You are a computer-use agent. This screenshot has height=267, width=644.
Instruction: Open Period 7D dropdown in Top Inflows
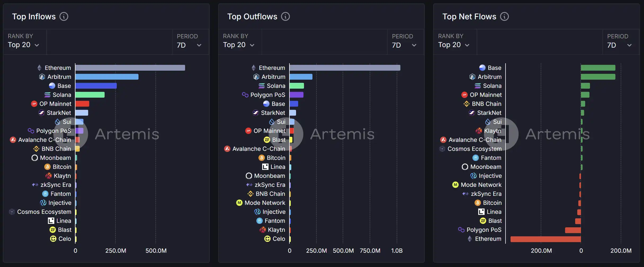[189, 45]
